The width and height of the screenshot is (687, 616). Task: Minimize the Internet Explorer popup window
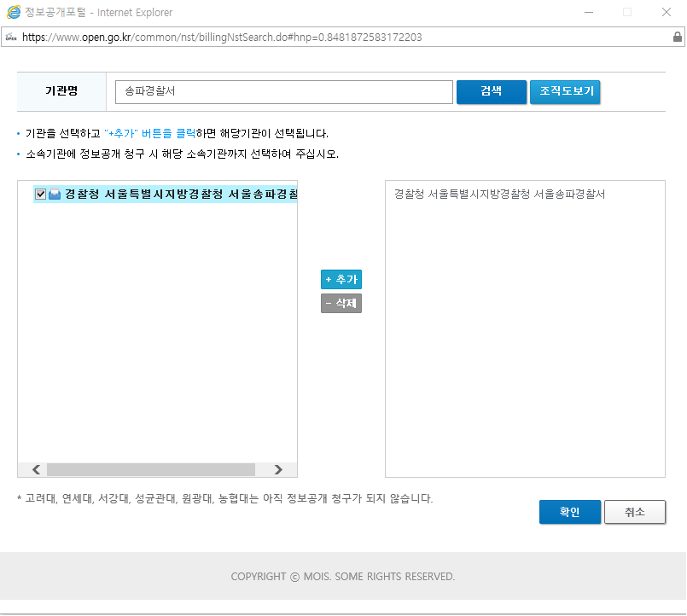click(x=587, y=12)
